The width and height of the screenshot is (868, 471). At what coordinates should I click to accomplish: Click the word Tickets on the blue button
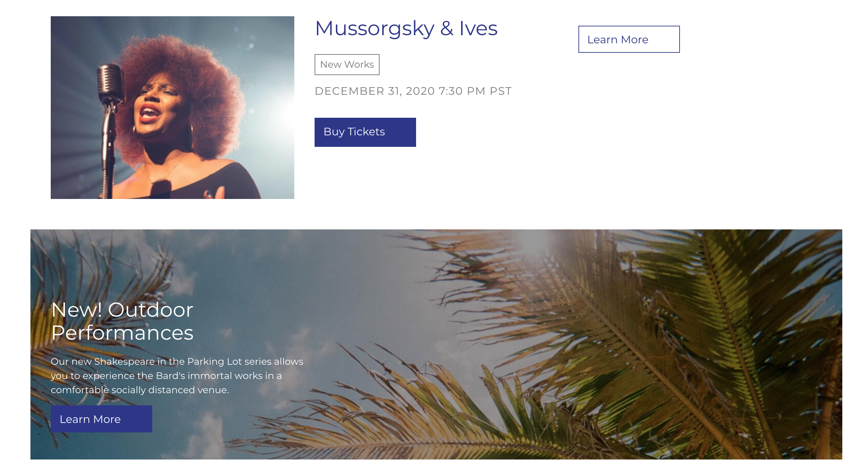point(366,132)
